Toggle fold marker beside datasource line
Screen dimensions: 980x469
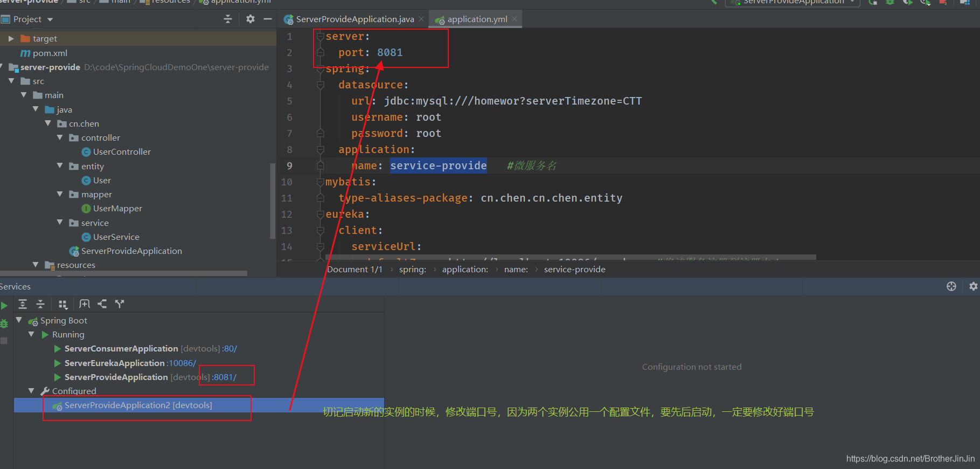[321, 85]
